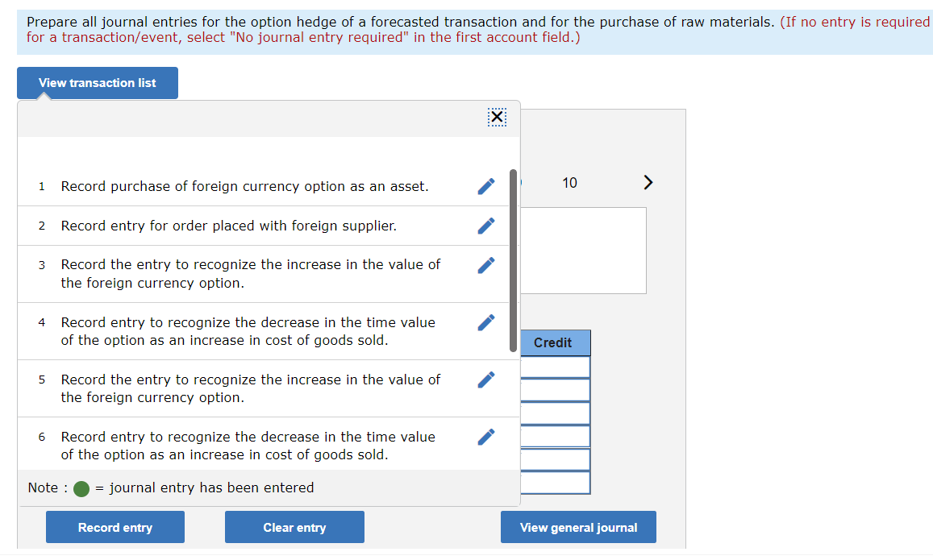Click the first Credit input field
Viewport: 933px width, 560px height.
click(x=556, y=367)
